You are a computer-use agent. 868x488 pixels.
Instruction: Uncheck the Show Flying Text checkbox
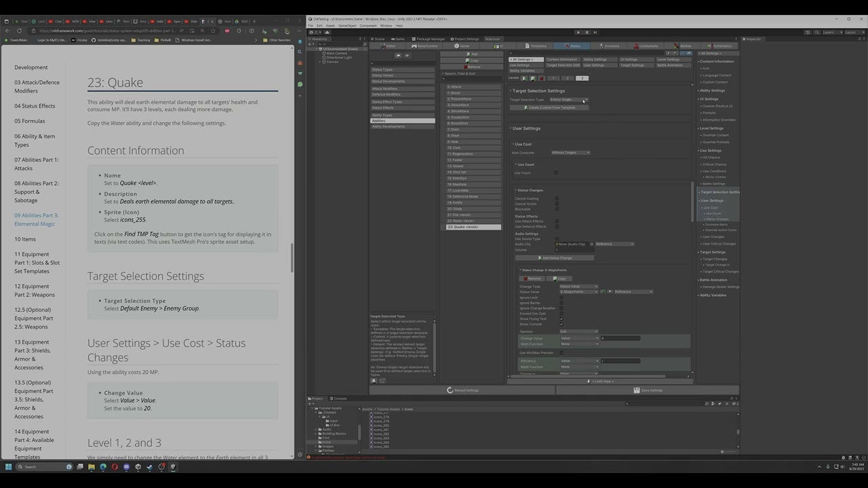pos(561,319)
